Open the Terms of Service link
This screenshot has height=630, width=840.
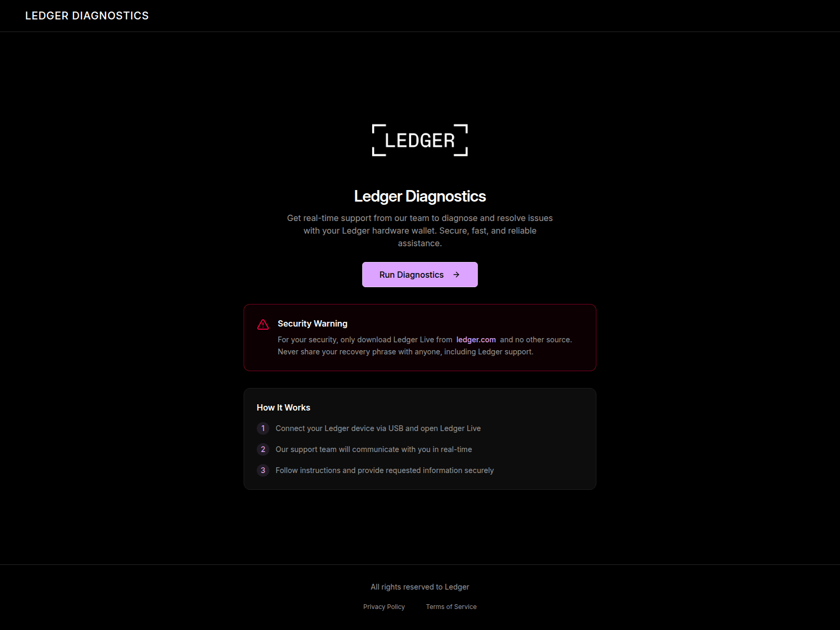451,607
